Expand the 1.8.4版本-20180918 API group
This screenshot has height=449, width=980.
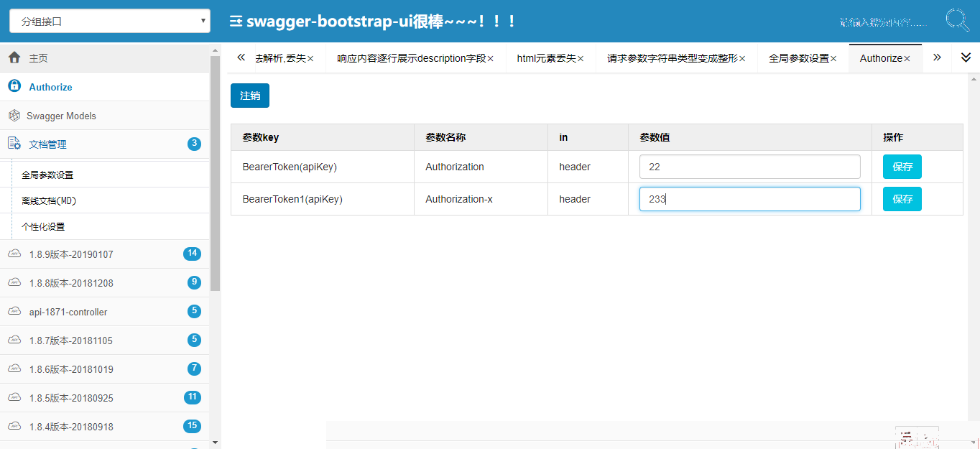click(x=105, y=426)
